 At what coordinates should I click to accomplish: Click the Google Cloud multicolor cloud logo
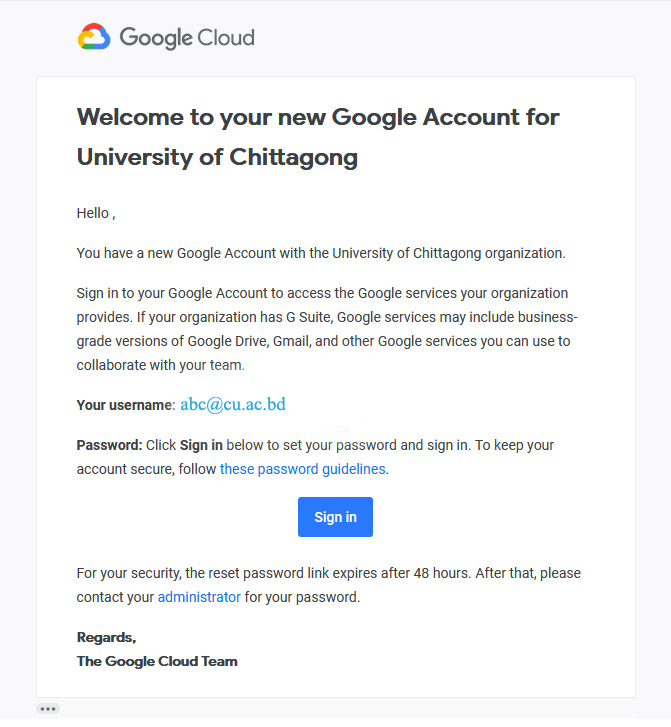(94, 37)
